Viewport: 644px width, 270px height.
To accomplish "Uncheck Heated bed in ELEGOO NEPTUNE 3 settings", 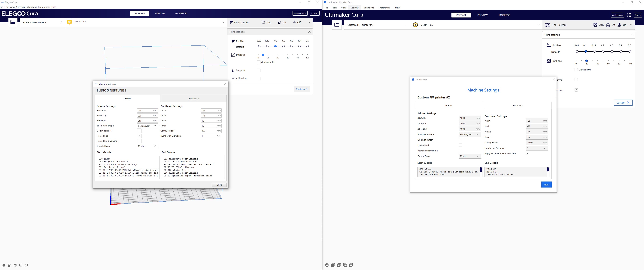I will pyautogui.click(x=139, y=136).
